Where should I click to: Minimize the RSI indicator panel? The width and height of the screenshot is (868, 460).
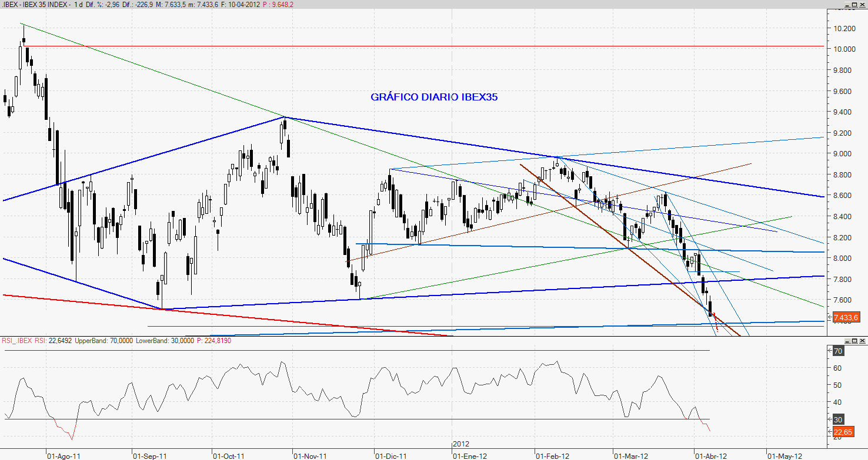[x=847, y=341]
